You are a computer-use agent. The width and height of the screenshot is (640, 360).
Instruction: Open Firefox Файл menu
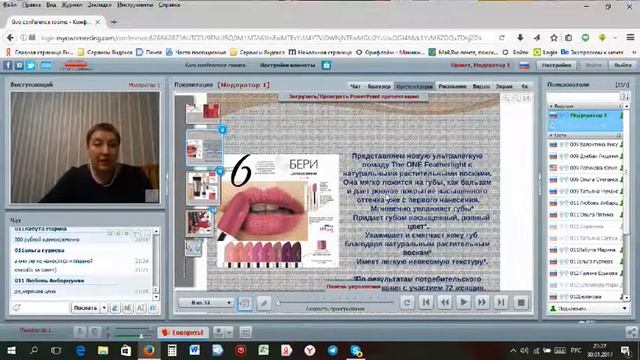[x=10, y=4]
